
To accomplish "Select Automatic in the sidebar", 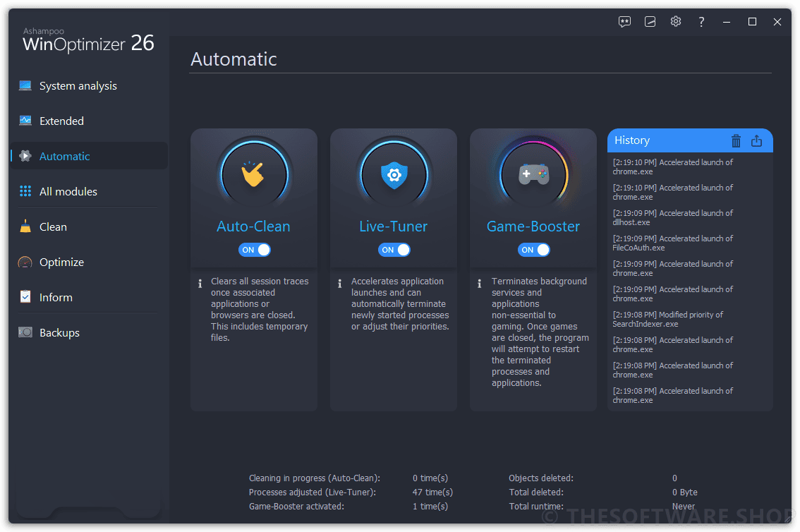I will [x=90, y=156].
